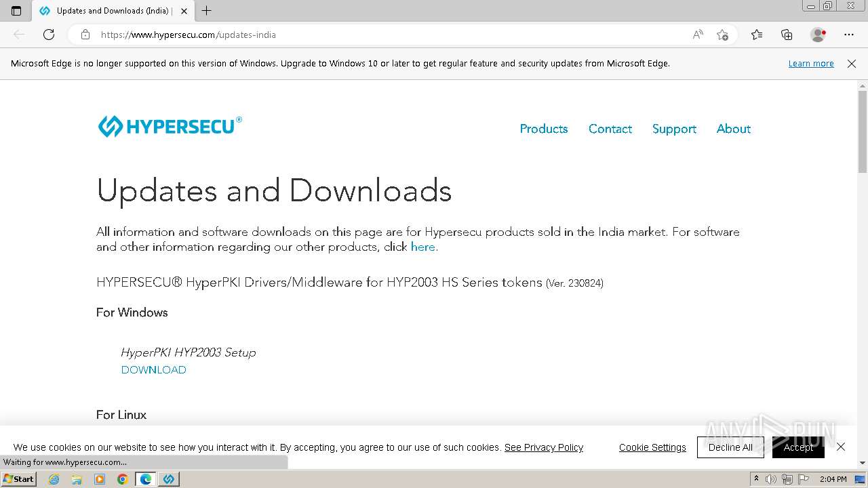
Task: Close the Updates and Downloads tab
Action: click(x=184, y=11)
